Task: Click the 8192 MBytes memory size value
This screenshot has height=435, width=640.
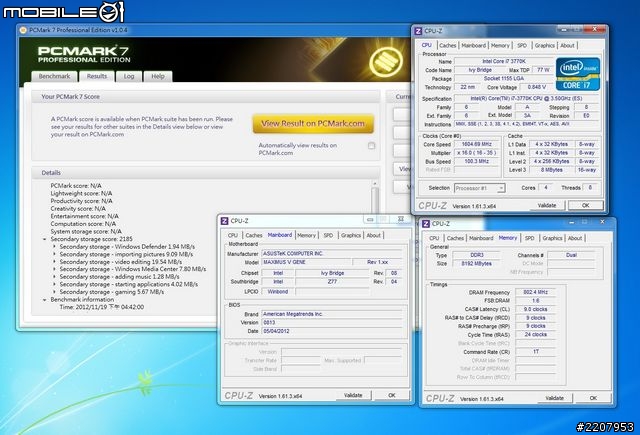Action: click(x=476, y=264)
